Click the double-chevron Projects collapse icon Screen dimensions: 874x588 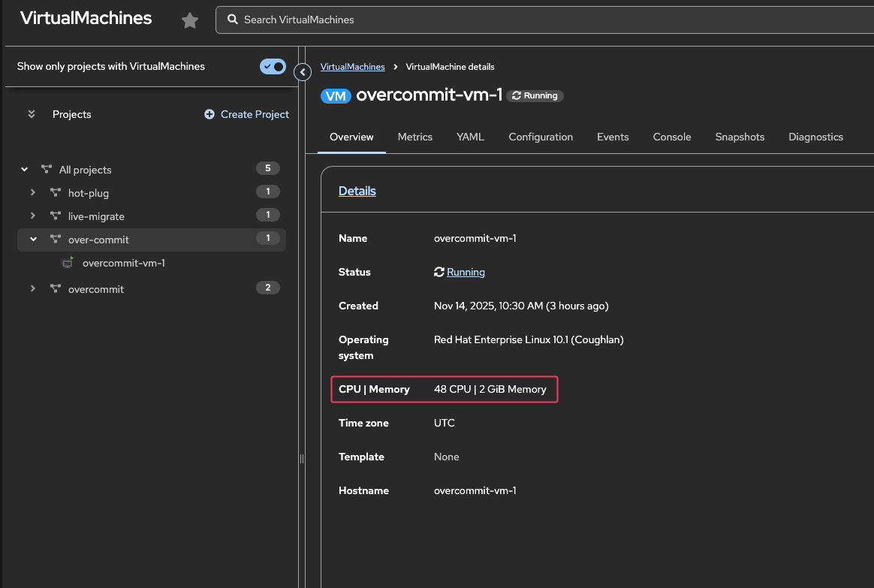[32, 114]
